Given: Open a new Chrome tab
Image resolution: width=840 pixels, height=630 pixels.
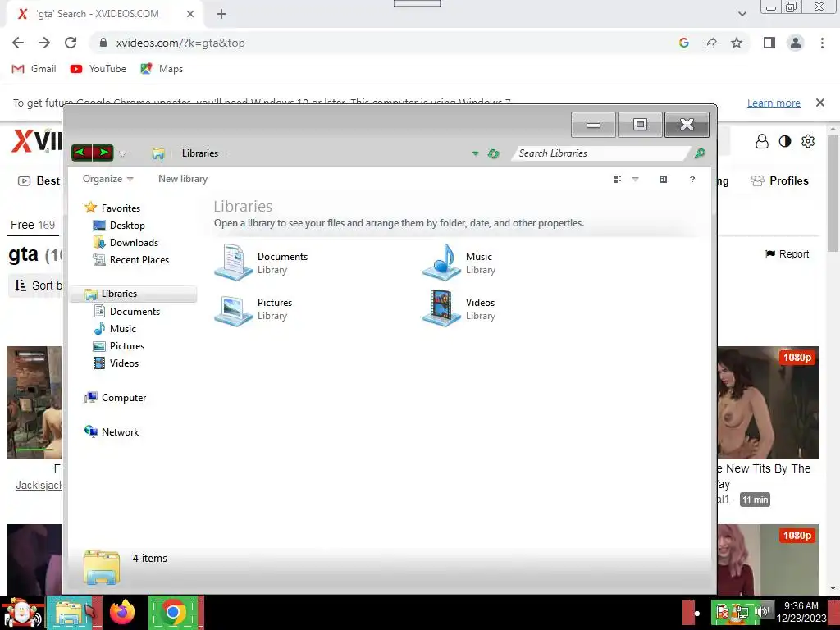Looking at the screenshot, I should point(221,14).
